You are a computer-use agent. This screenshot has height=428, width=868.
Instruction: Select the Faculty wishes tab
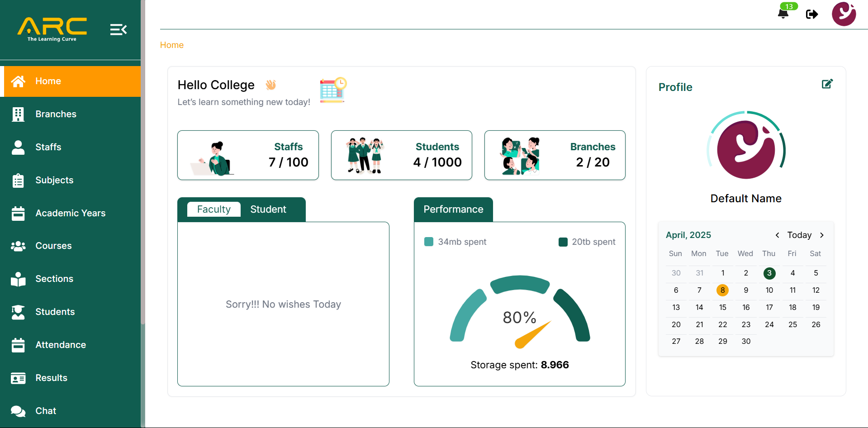pyautogui.click(x=213, y=209)
